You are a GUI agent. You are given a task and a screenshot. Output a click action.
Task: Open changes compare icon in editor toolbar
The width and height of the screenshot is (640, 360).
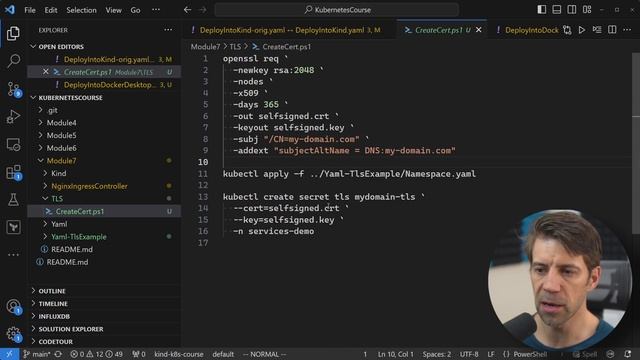(567, 30)
